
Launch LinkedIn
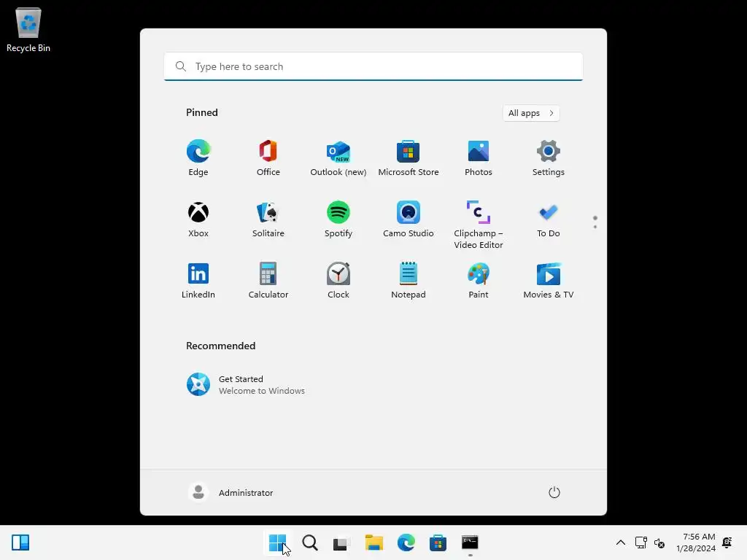pyautogui.click(x=198, y=281)
